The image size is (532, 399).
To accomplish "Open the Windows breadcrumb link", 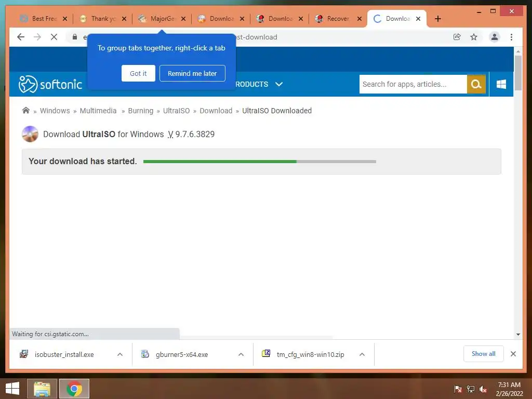I will [x=55, y=111].
